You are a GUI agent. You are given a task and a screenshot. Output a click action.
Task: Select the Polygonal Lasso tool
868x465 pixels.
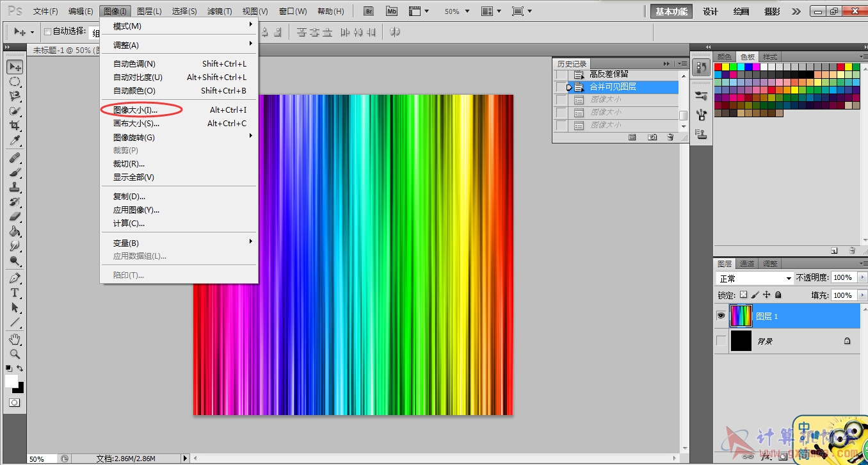pos(15,96)
